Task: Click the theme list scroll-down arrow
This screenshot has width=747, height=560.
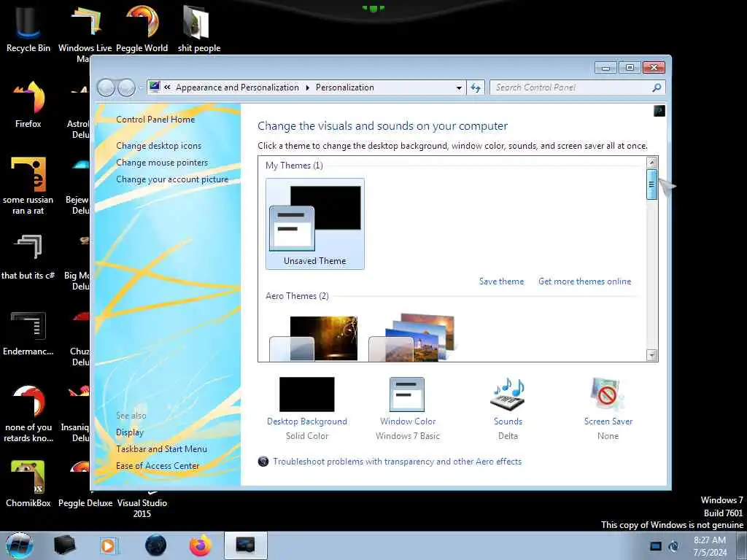Action: [651, 355]
